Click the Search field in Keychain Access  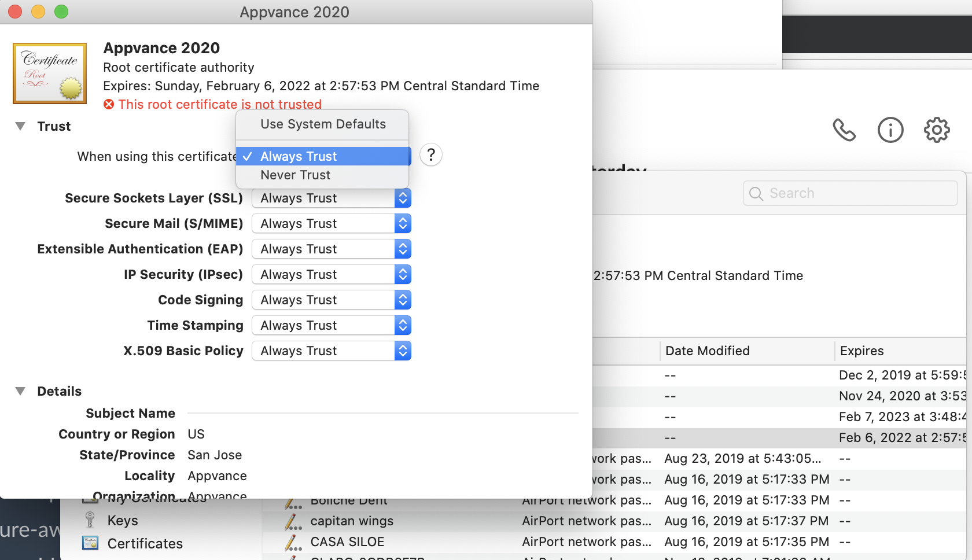coord(850,193)
